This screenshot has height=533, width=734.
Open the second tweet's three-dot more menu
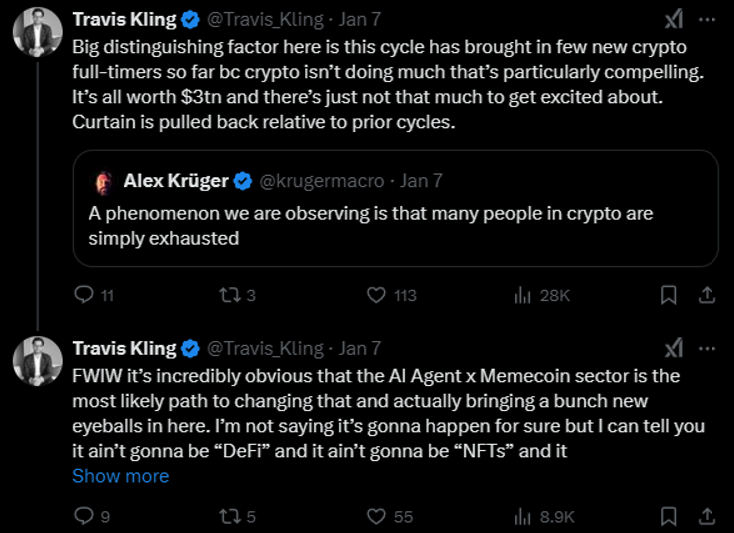click(707, 347)
